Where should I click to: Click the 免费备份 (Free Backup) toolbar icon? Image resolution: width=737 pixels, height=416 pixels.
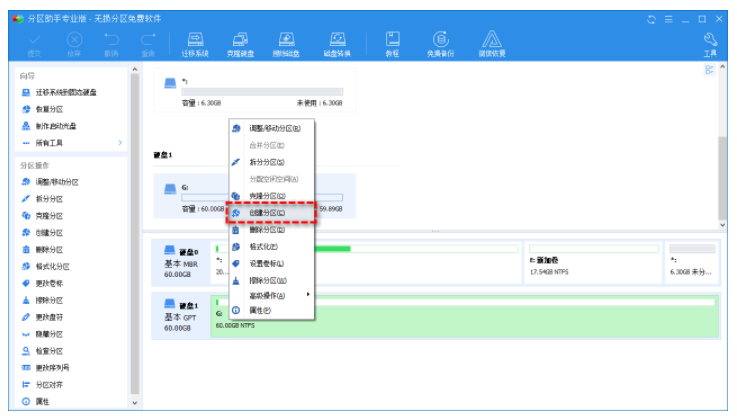[x=441, y=43]
